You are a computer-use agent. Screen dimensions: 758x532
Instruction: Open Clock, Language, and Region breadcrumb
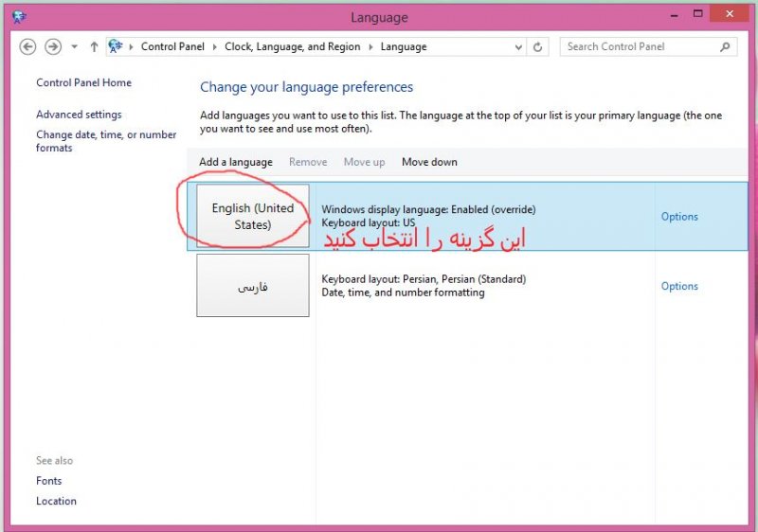(x=293, y=46)
